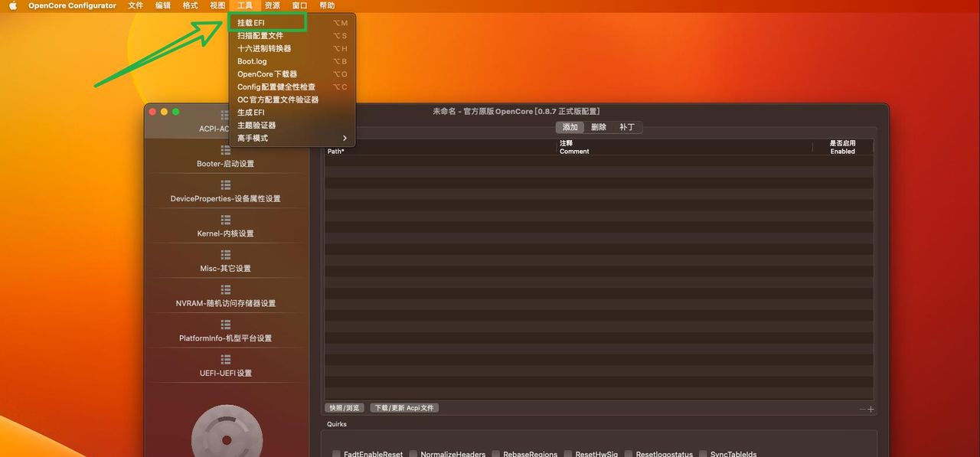Open NVRAM-随机访问存储器设置 section
The width and height of the screenshot is (980, 457).
(x=225, y=303)
